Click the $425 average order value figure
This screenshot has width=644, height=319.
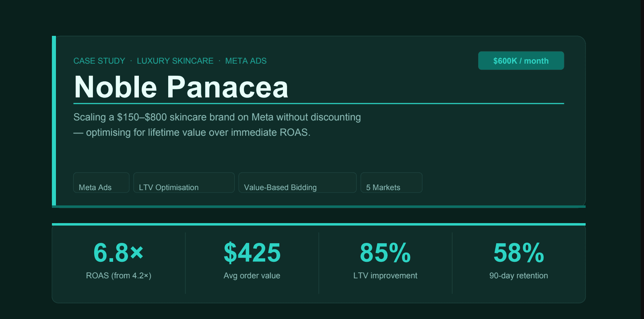pos(252,253)
